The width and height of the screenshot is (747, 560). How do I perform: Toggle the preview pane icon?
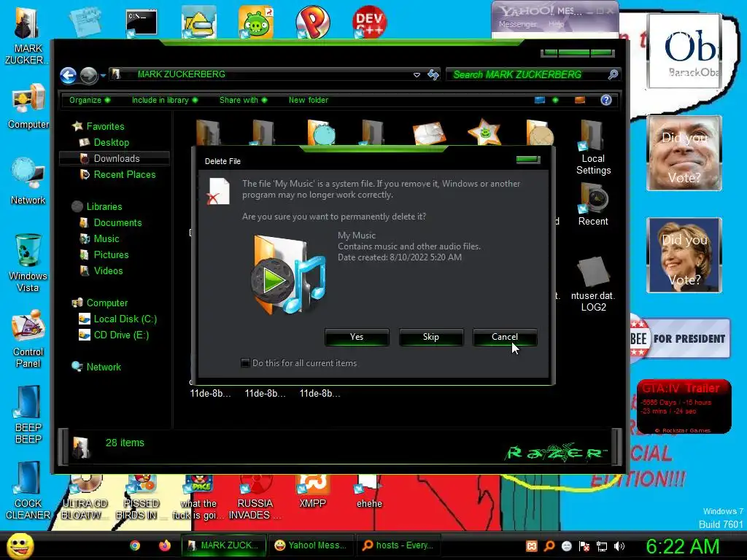580,100
